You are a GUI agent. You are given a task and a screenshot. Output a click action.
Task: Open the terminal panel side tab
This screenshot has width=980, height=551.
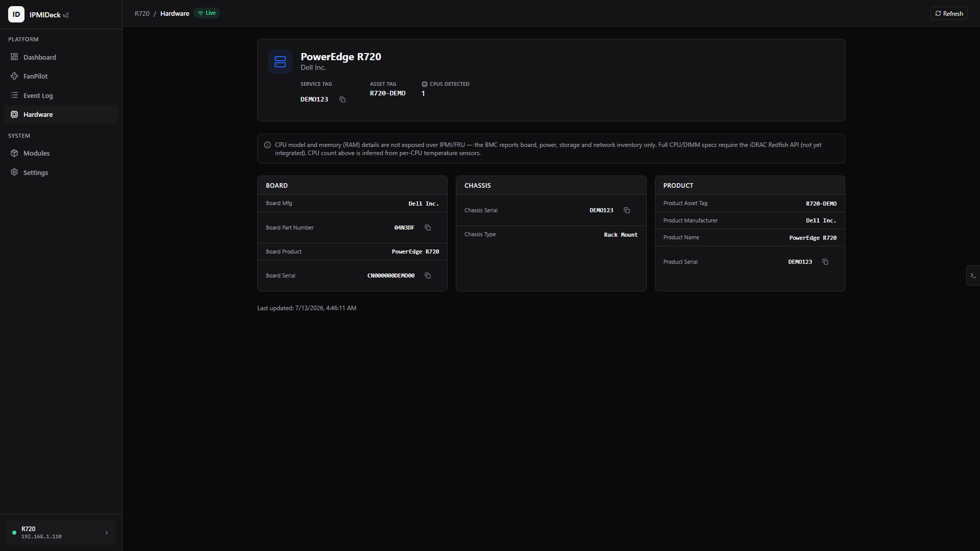pos(973,275)
